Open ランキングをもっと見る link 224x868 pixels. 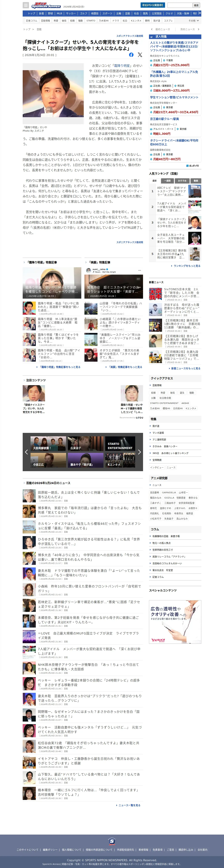[186, 266]
